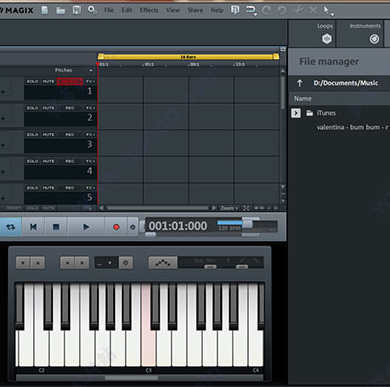This screenshot has height=387, width=390.
Task: Solo track 2
Action: 32,108
